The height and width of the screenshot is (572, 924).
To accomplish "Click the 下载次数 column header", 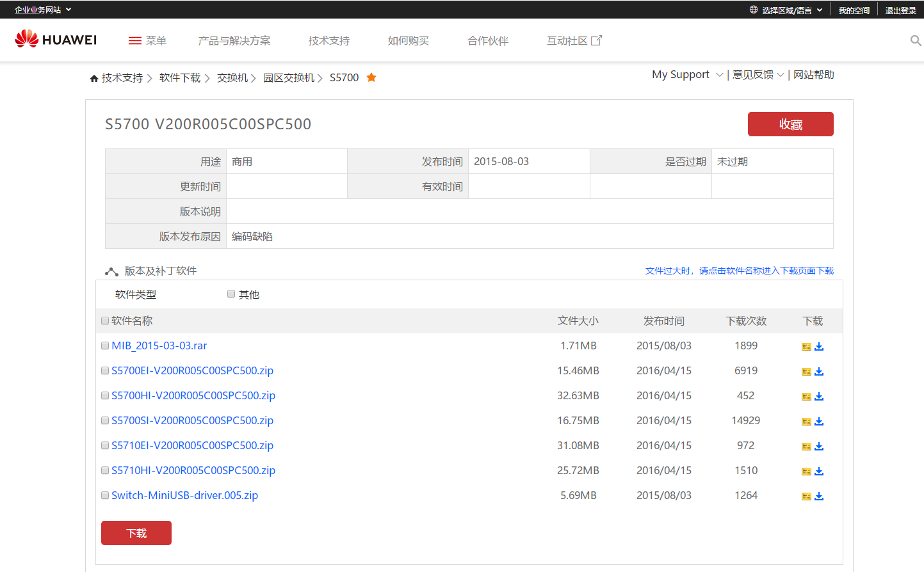I will click(x=746, y=321).
